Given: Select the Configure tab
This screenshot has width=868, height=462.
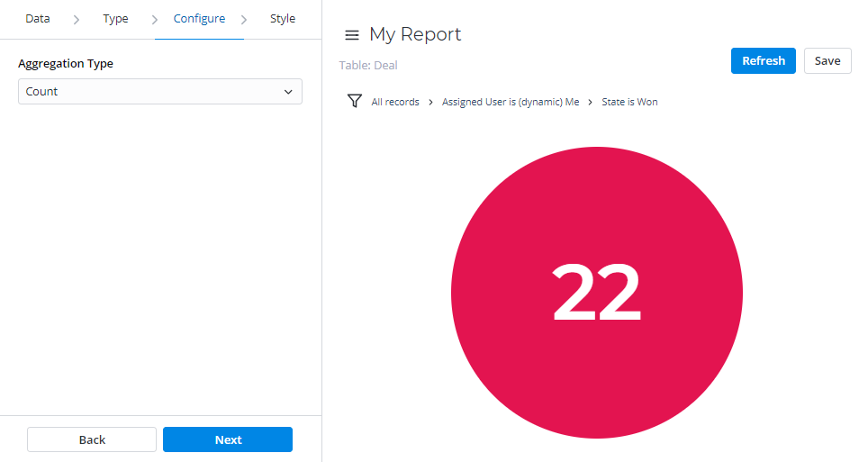Looking at the screenshot, I should (199, 19).
